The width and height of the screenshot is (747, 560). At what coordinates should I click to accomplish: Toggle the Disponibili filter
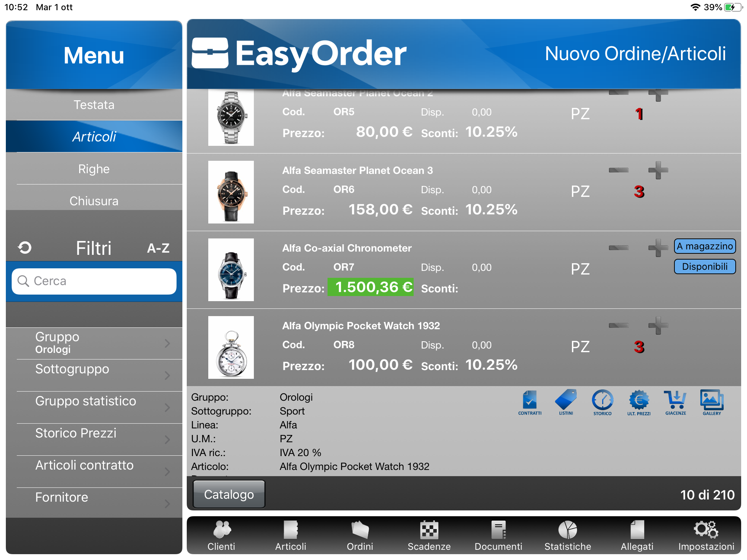pyautogui.click(x=704, y=267)
